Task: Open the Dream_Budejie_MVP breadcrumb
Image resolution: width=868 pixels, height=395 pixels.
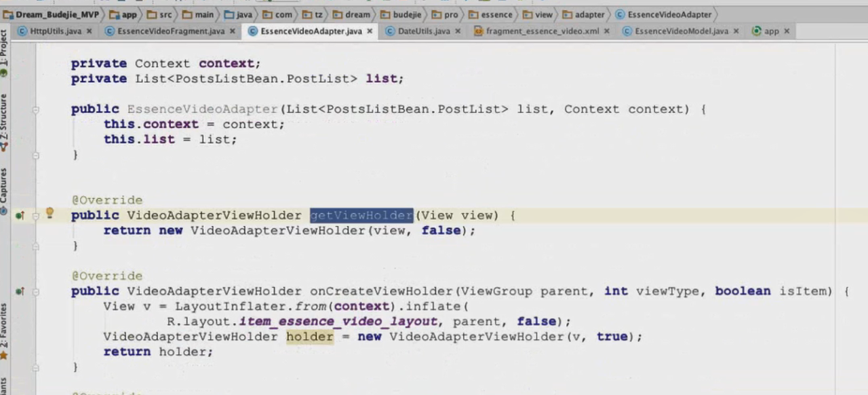Action: [x=52, y=14]
